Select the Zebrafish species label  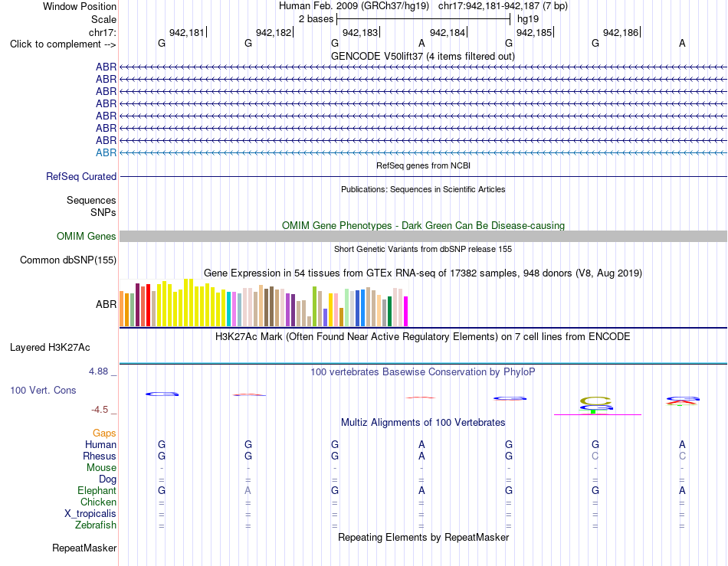click(x=96, y=525)
